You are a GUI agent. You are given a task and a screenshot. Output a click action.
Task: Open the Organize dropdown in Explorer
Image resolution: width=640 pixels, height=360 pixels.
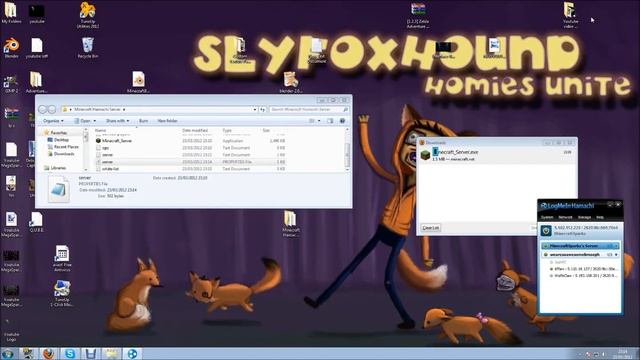pos(53,121)
